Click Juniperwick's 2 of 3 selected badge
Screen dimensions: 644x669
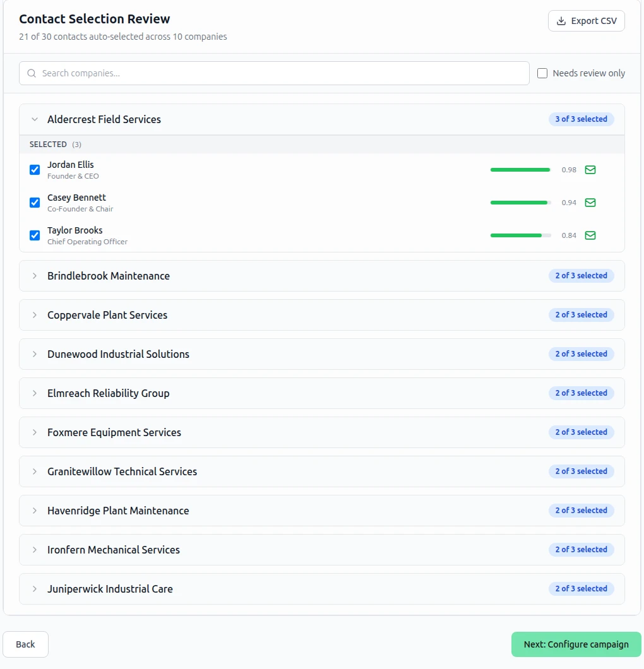coord(581,589)
